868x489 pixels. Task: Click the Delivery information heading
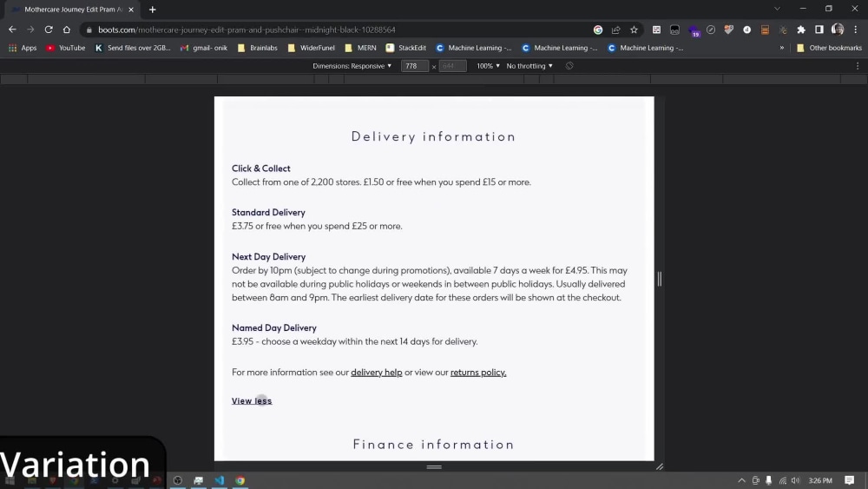(433, 136)
